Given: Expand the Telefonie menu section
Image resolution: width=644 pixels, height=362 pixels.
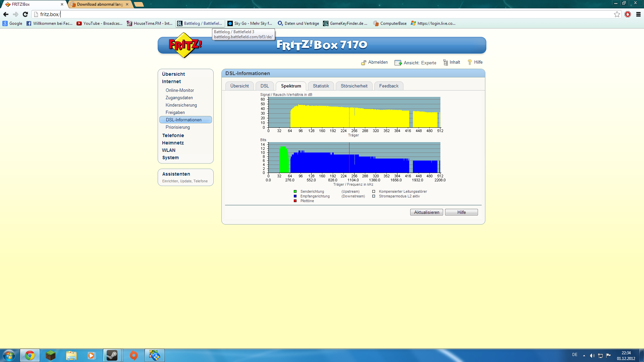Looking at the screenshot, I should click(173, 135).
